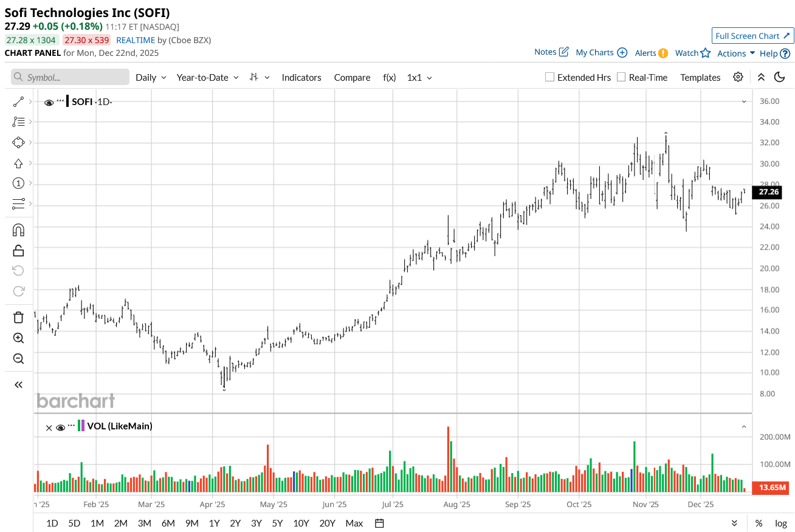Remove the VOL indicator pane
The width and height of the screenshot is (795, 532).
[x=49, y=428]
